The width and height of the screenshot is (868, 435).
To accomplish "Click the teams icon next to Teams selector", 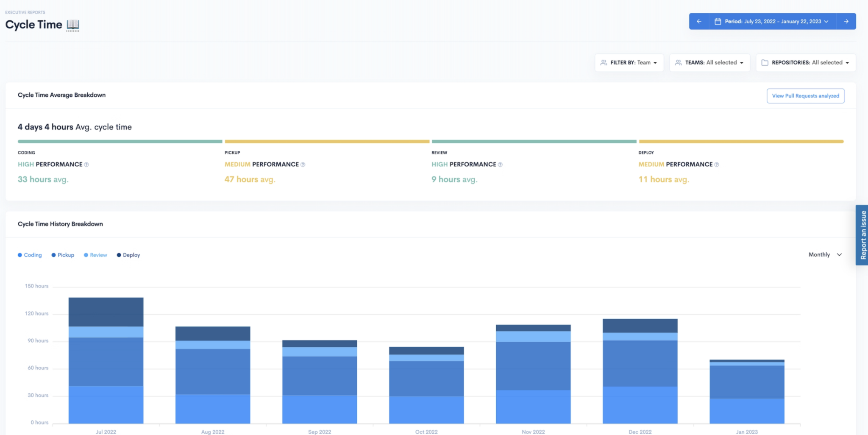I will [x=678, y=62].
